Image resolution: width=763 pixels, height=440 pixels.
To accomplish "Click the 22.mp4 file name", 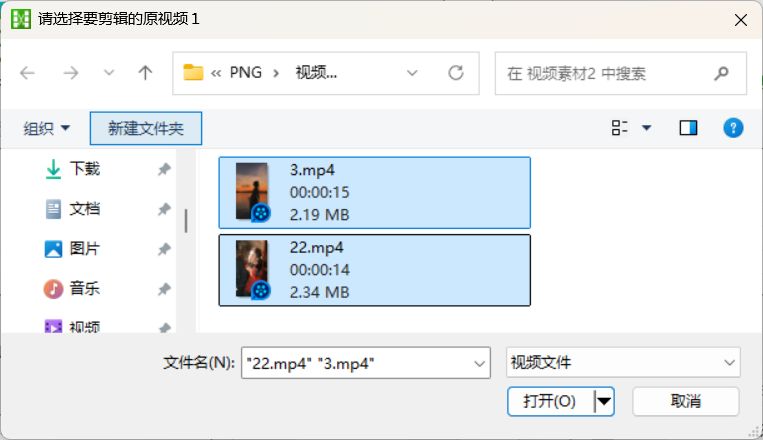I will click(x=316, y=247).
